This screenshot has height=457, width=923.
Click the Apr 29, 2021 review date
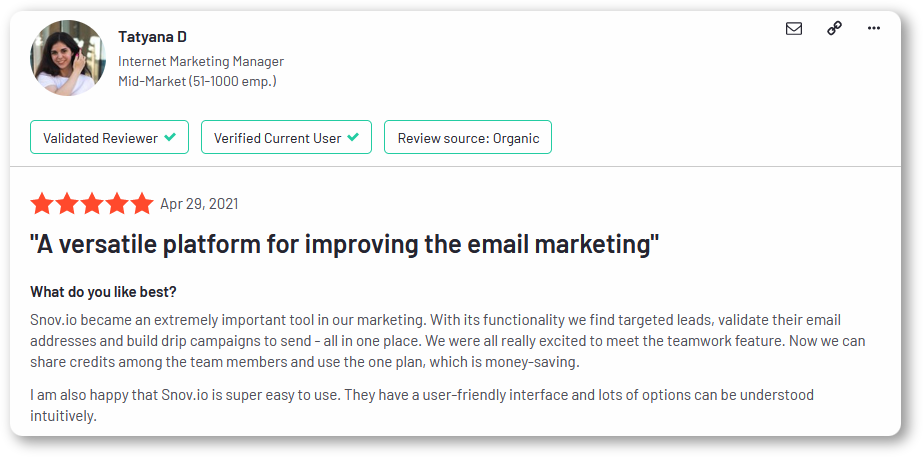[x=200, y=204]
